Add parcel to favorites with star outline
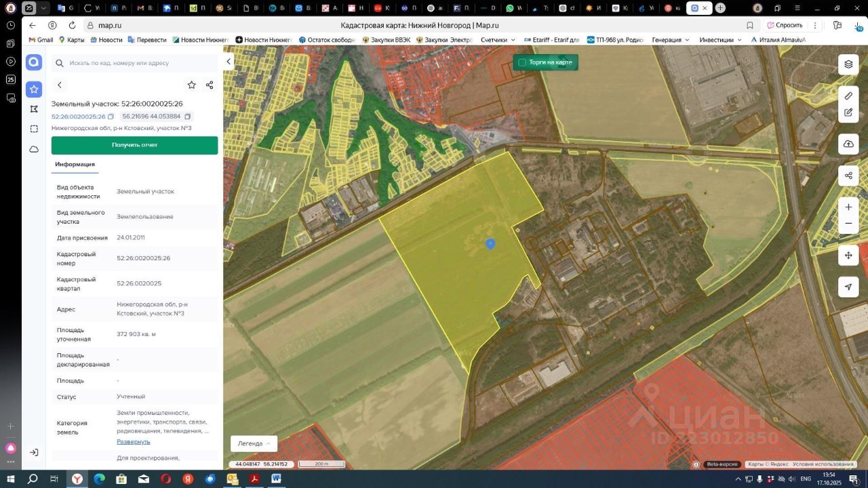 192,85
